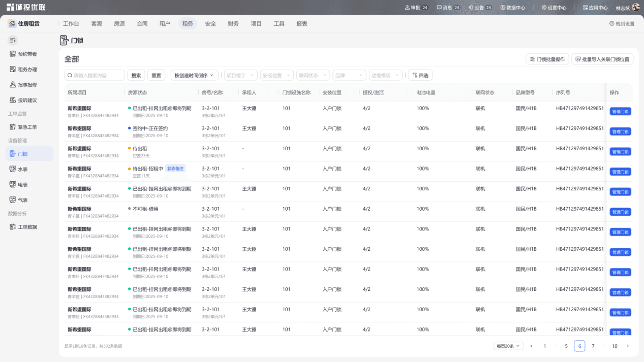Click the 重置 reset button

click(156, 75)
